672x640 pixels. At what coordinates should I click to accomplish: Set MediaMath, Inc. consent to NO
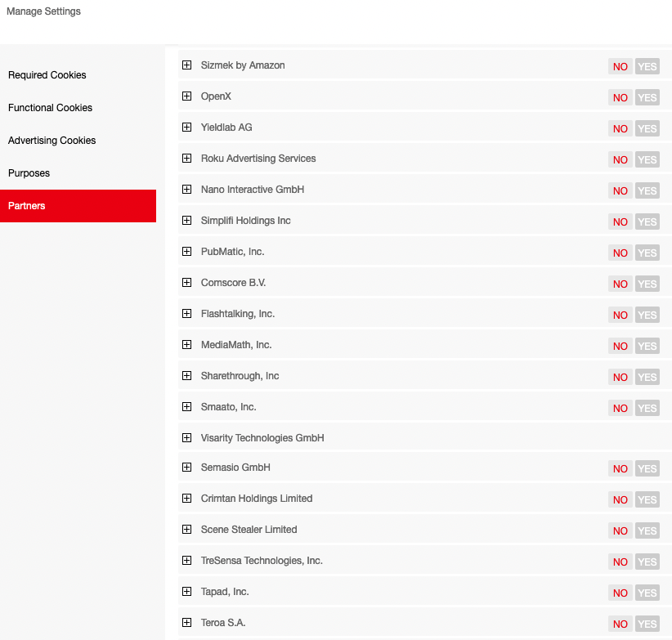pyautogui.click(x=620, y=346)
